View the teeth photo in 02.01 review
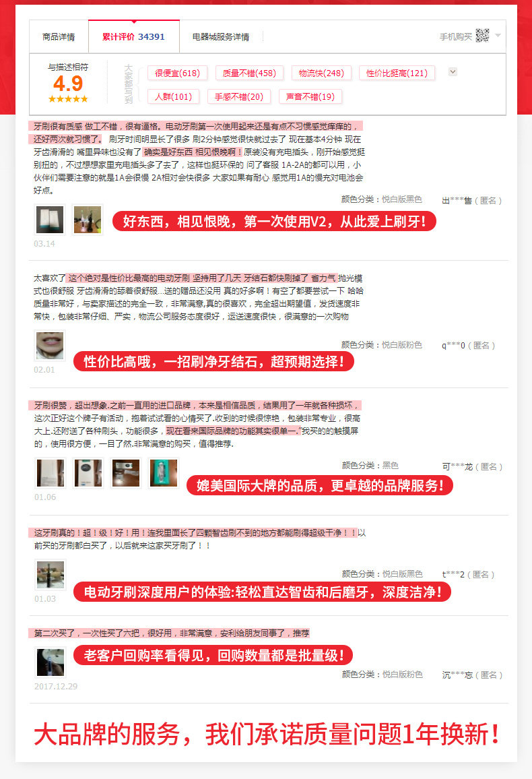Viewport: 532px width, 779px height. [50, 345]
